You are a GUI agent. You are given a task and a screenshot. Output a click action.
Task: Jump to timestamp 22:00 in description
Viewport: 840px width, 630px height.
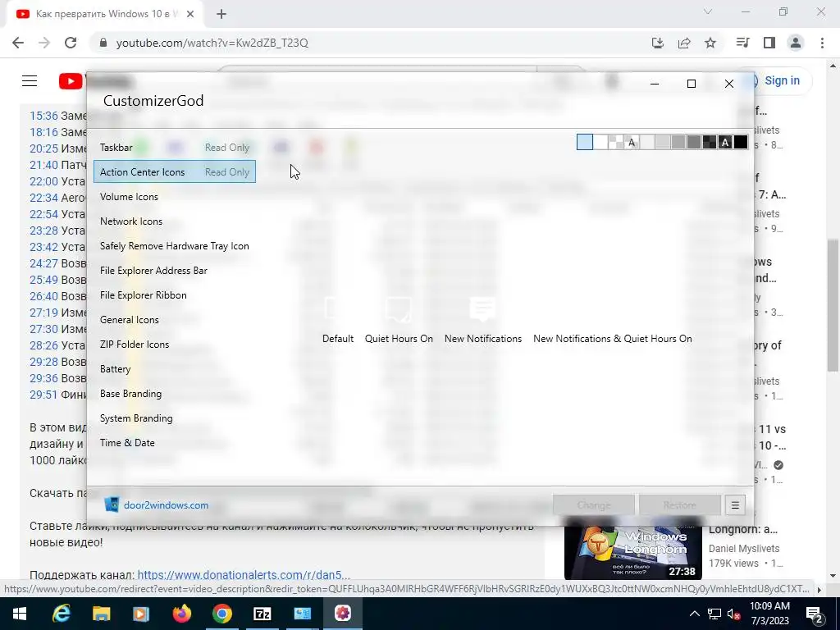click(x=43, y=181)
